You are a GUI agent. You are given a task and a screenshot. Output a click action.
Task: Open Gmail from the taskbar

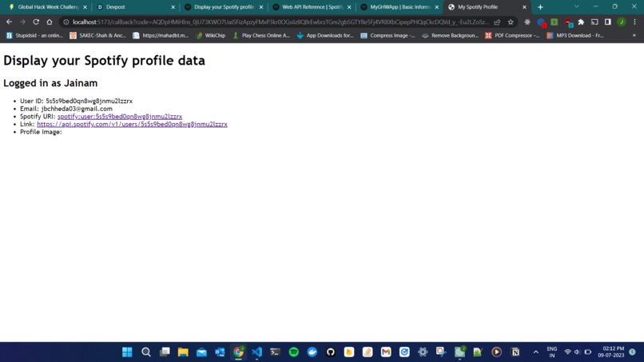pyautogui.click(x=386, y=352)
